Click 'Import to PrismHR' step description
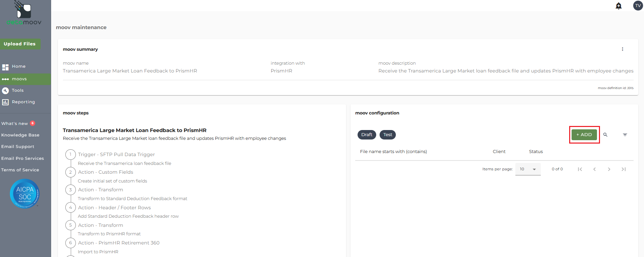Image resolution: width=644 pixels, height=257 pixels. [x=98, y=252]
